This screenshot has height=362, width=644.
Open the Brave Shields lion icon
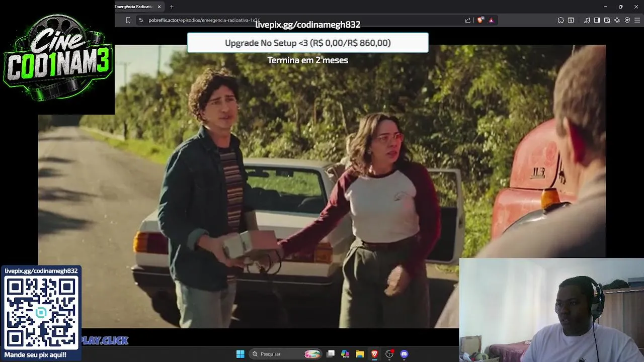(x=480, y=20)
